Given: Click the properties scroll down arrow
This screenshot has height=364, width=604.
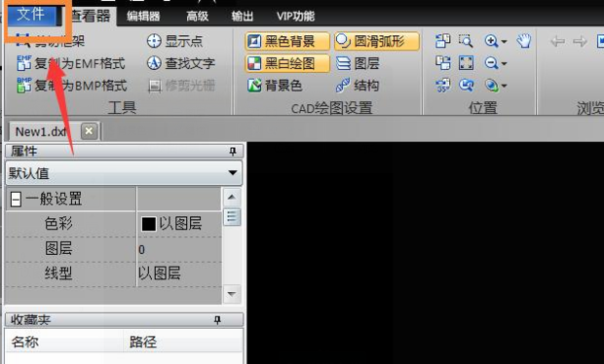Looking at the screenshot, I should [232, 294].
